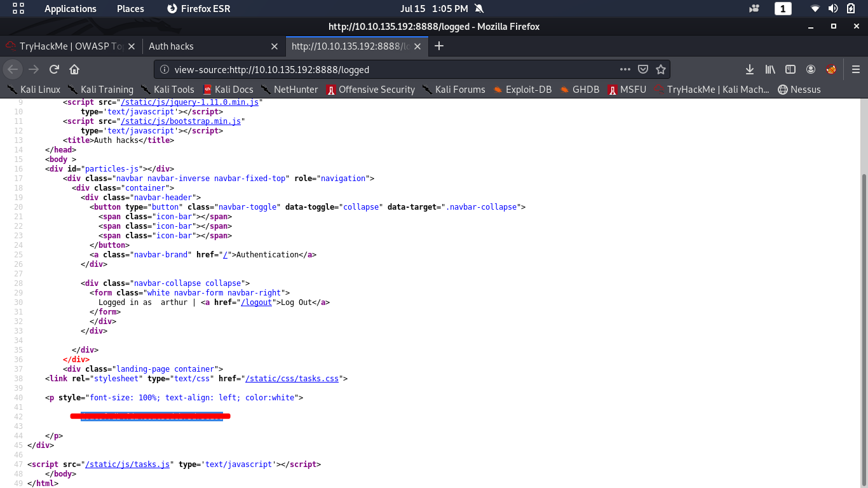
Task: Follow the navbar-brand "/" href link
Action: point(226,255)
